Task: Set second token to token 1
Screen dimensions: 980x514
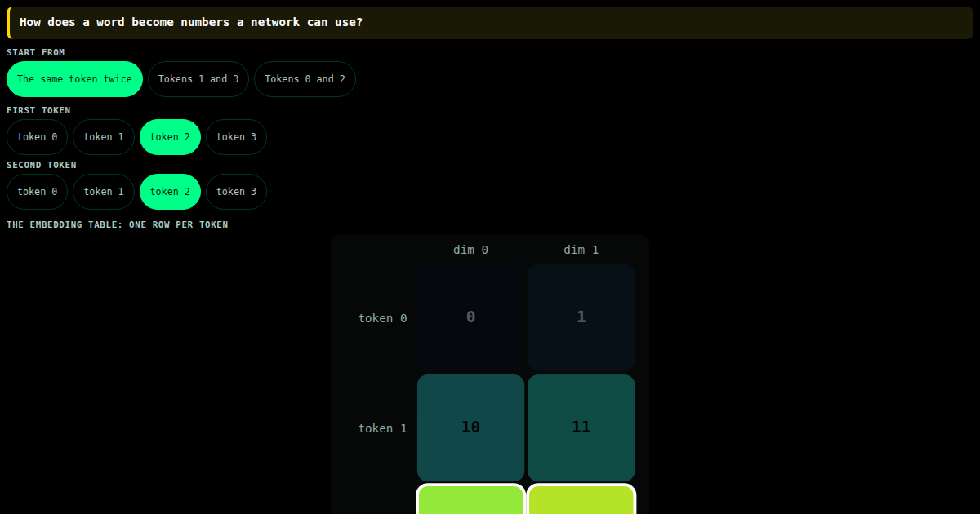Action: [x=104, y=192]
